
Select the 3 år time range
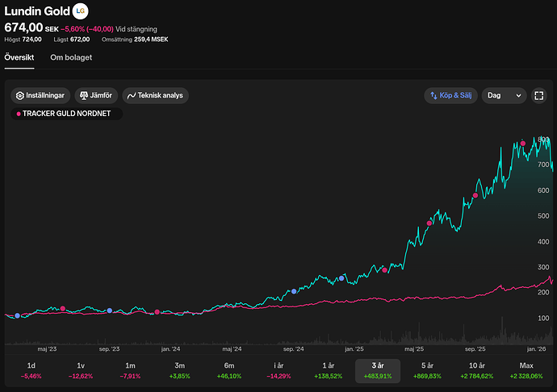click(378, 371)
